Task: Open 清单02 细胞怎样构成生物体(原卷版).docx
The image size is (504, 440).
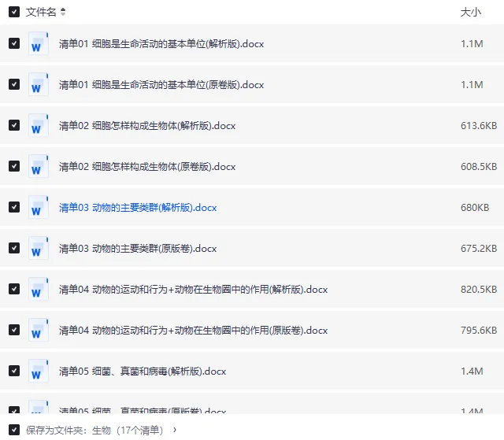Action: click(x=147, y=167)
